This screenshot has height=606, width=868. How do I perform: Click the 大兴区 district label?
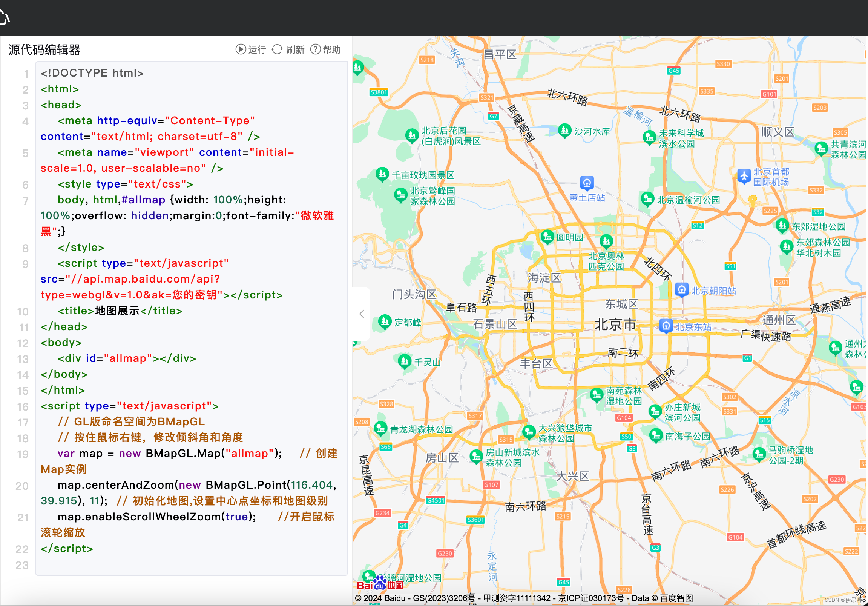573,476
